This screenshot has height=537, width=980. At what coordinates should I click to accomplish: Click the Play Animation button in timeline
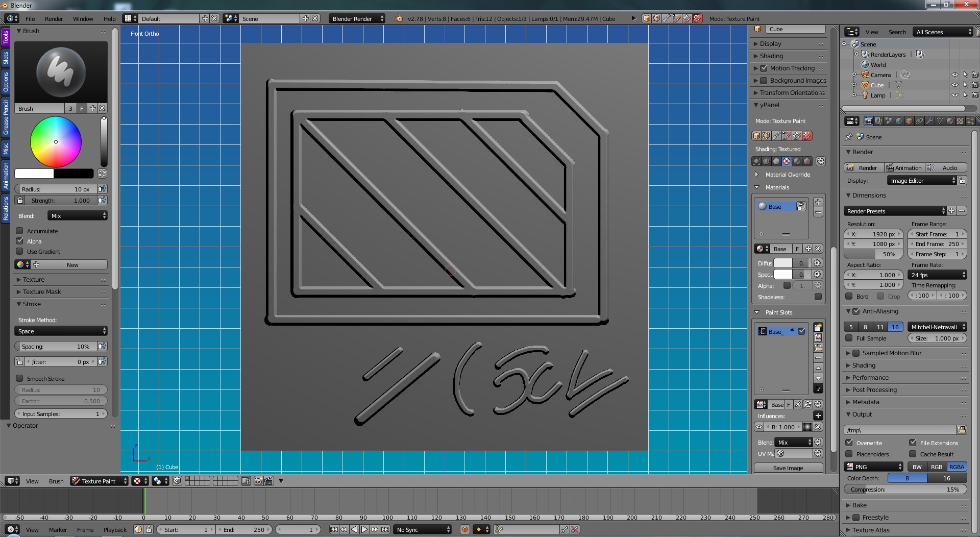[x=364, y=529]
